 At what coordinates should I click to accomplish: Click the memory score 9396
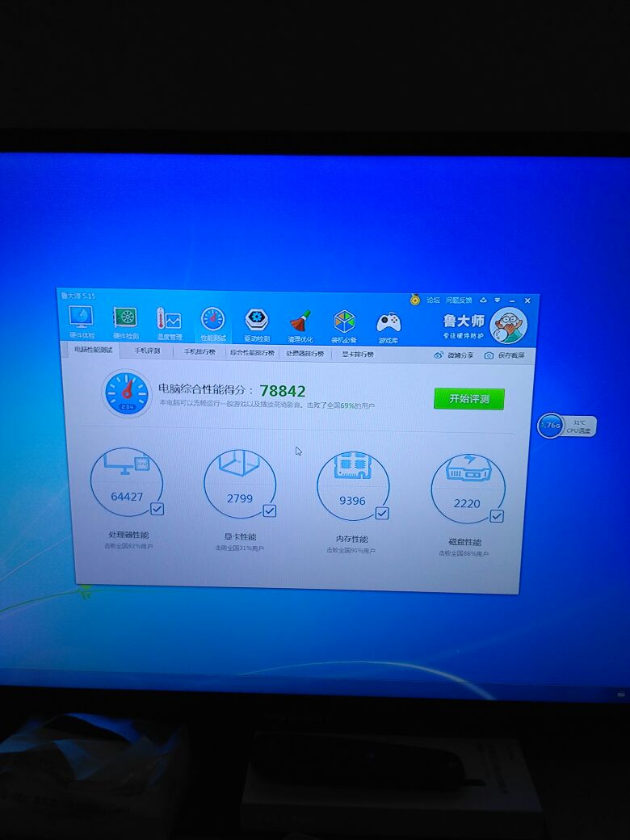tap(352, 501)
